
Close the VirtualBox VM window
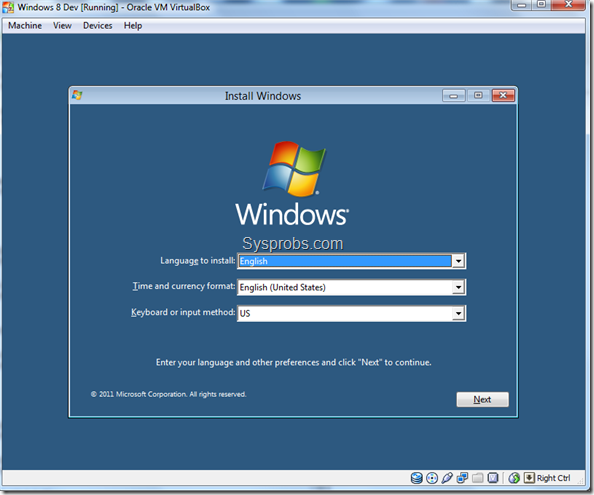(x=568, y=5)
